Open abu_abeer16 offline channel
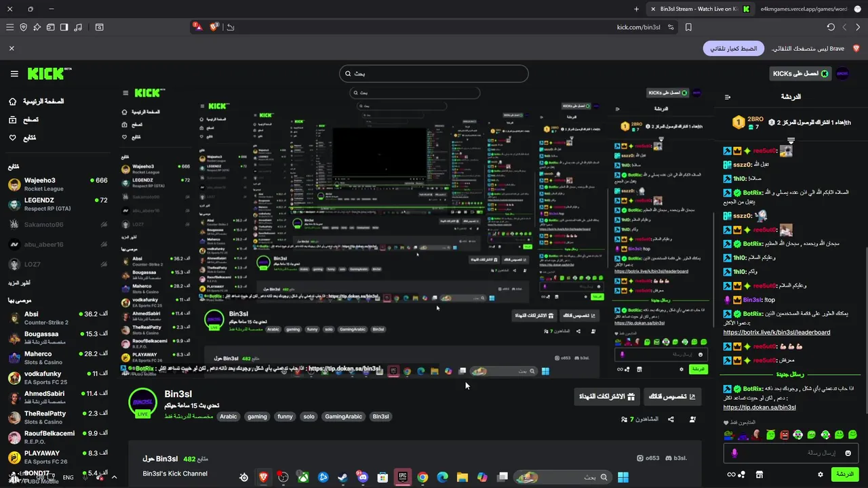 pos(58,244)
